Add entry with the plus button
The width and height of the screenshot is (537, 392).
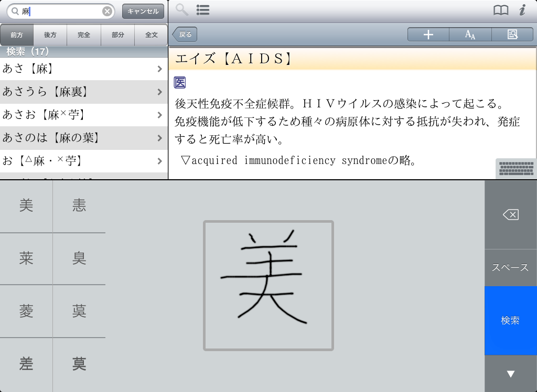[428, 35]
